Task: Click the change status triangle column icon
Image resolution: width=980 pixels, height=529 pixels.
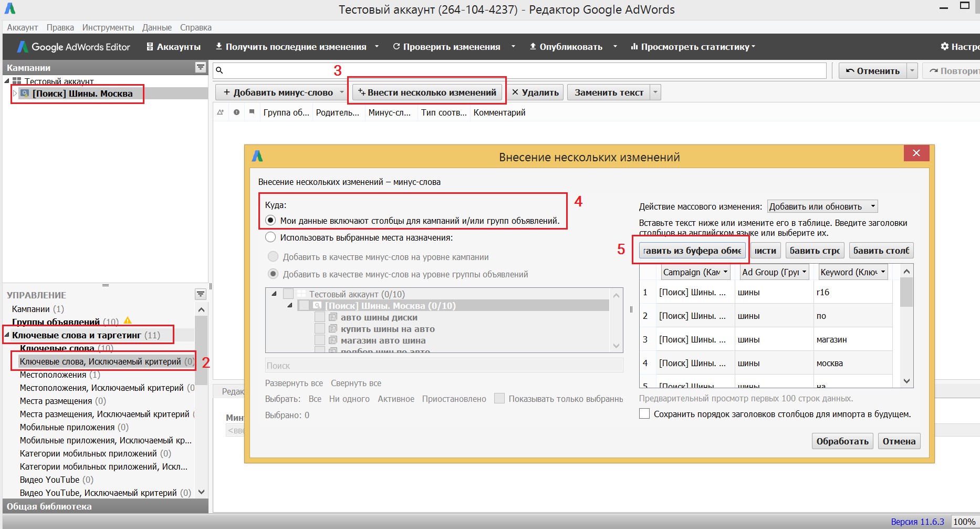Action: [x=220, y=112]
